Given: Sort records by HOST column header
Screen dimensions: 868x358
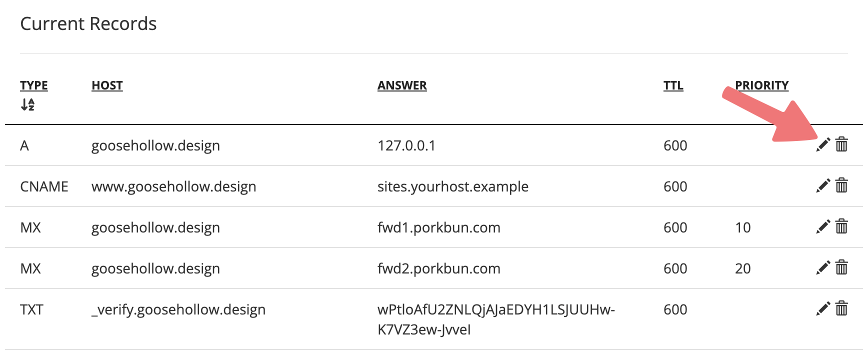Looking at the screenshot, I should click(x=107, y=85).
